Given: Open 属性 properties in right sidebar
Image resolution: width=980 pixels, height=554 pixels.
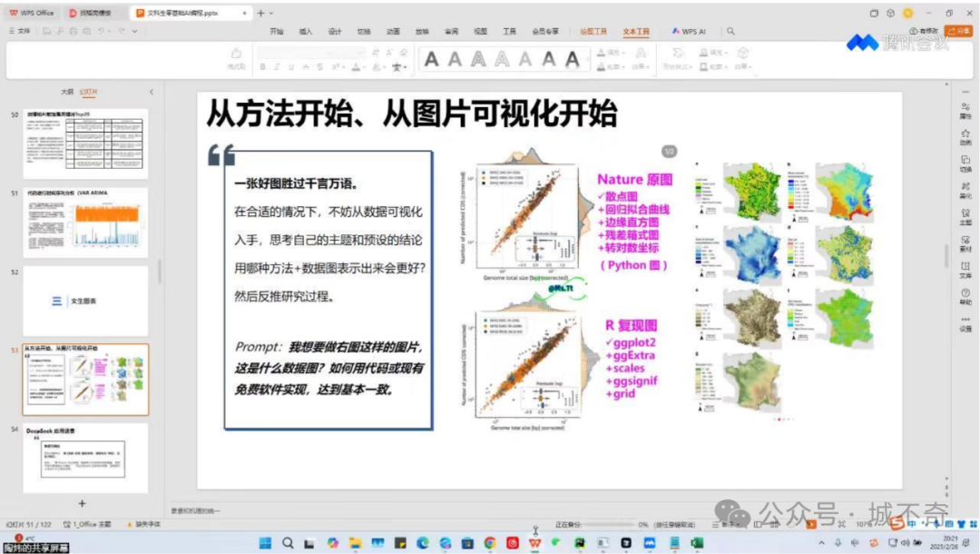Looking at the screenshot, I should tap(965, 111).
